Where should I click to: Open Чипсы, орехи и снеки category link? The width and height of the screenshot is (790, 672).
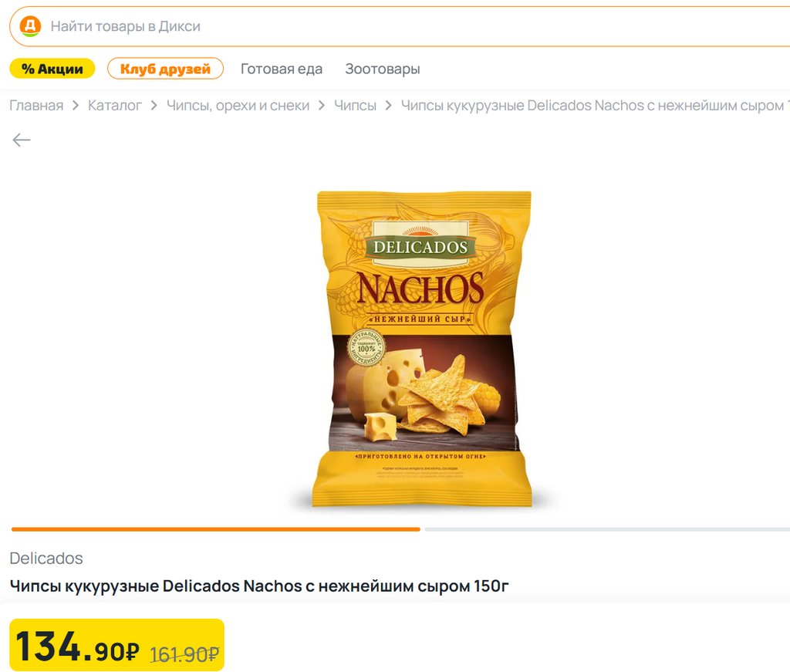(238, 106)
